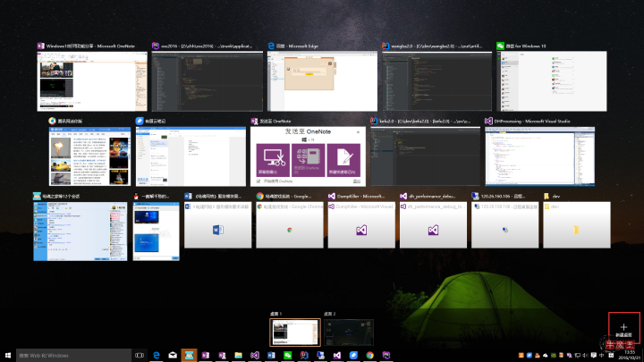Select the Google Chrome window thumbnail
The height and width of the screenshot is (362, 644).
pyautogui.click(x=290, y=225)
